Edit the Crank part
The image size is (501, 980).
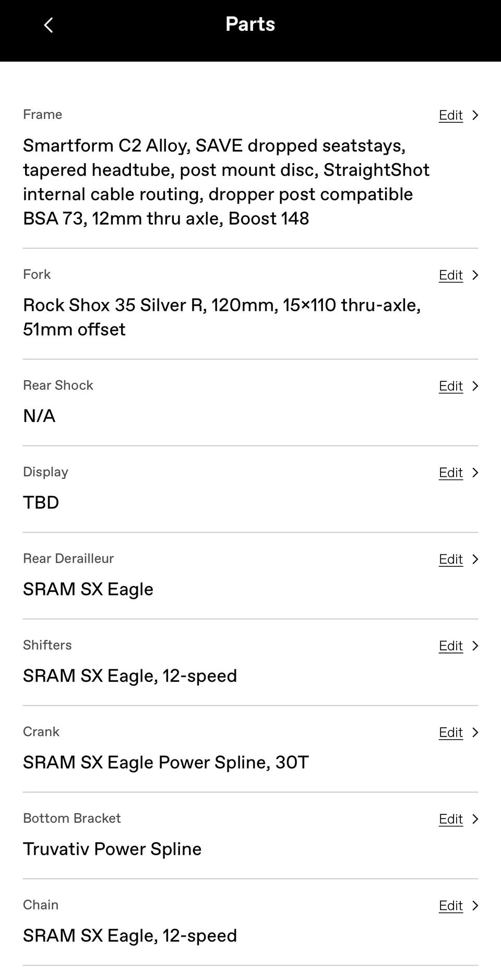pos(450,733)
